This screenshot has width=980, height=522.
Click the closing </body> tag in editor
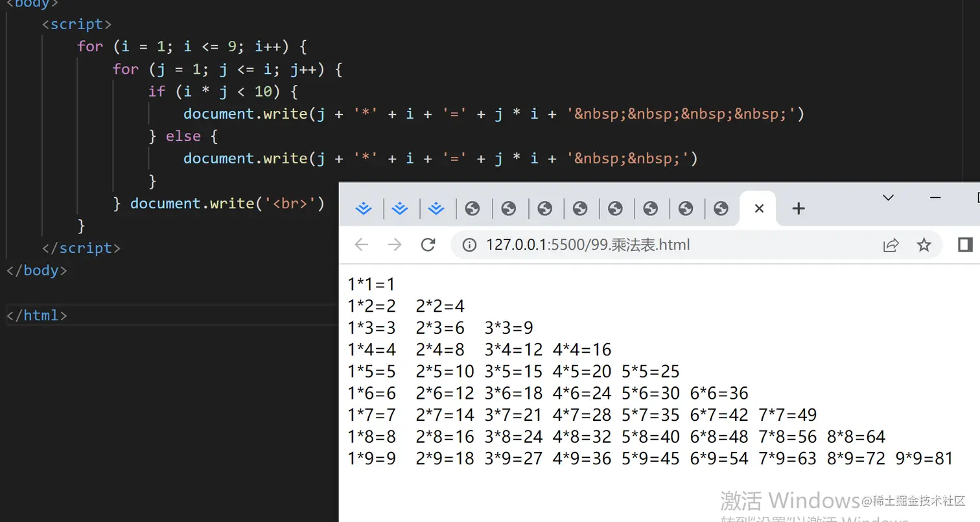(x=36, y=270)
